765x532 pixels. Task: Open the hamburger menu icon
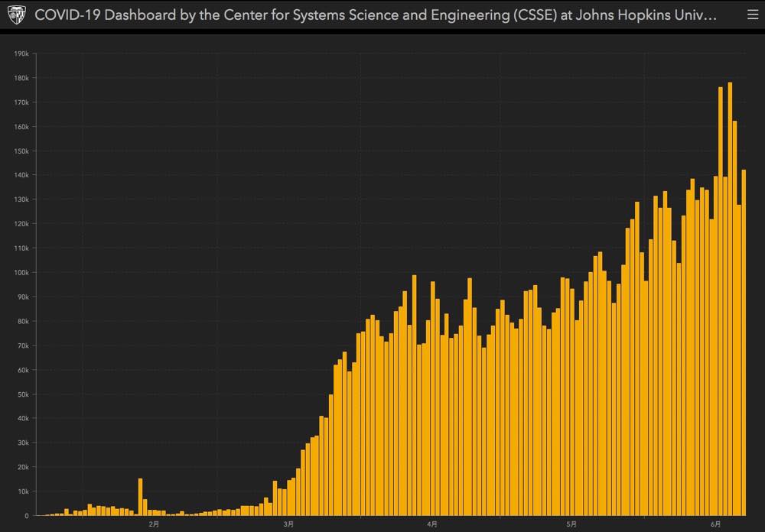click(x=752, y=15)
